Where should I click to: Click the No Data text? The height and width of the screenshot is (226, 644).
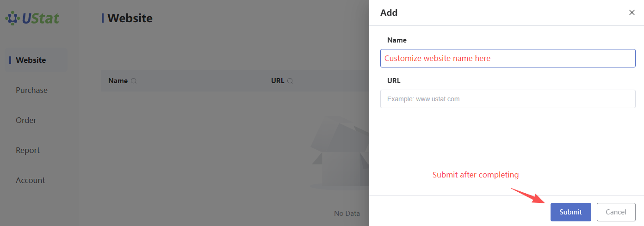[x=347, y=214]
